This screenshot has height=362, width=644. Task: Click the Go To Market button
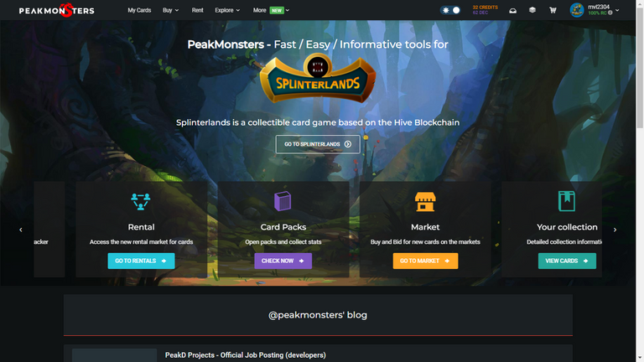[x=425, y=261]
